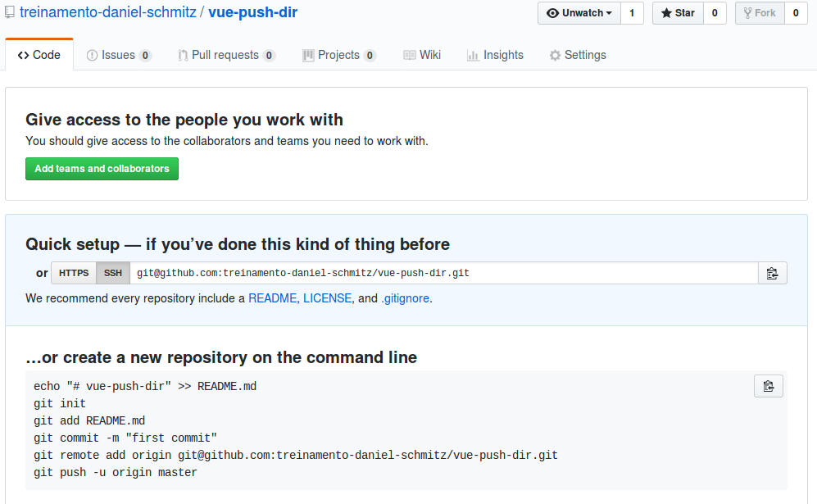
Task: Click the Insights graph icon
Action: coord(473,55)
